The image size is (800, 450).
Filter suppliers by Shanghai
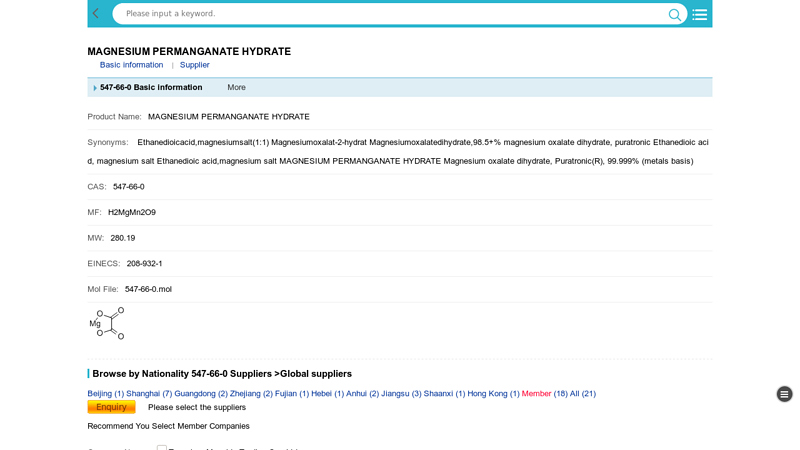point(149,394)
